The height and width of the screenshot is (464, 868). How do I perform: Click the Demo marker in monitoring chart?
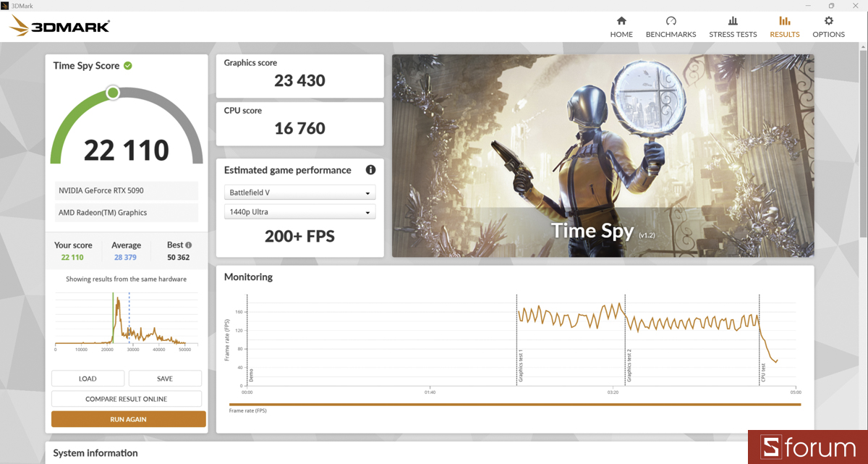coord(251,375)
